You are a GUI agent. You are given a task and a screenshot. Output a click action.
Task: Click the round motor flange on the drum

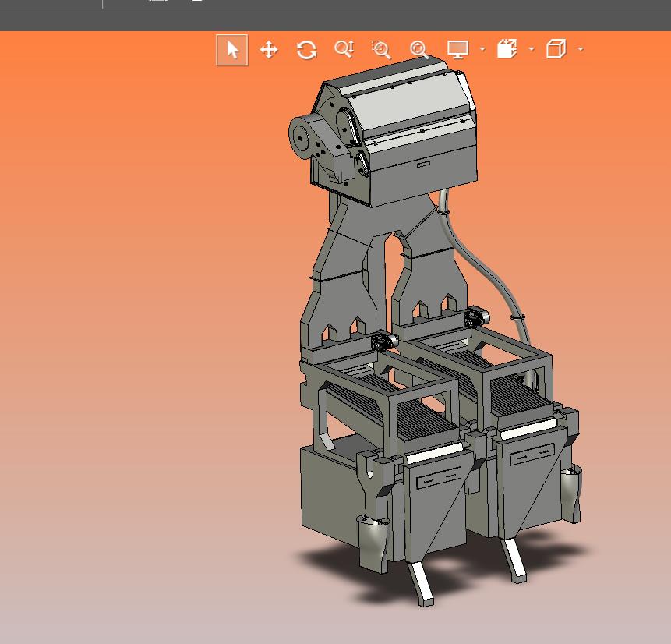[302, 136]
